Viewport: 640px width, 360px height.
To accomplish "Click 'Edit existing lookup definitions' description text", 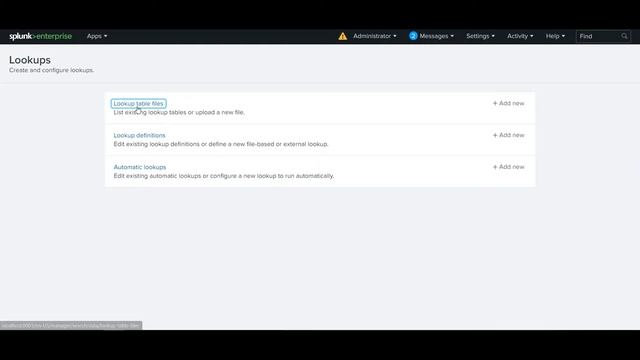I will (221, 144).
